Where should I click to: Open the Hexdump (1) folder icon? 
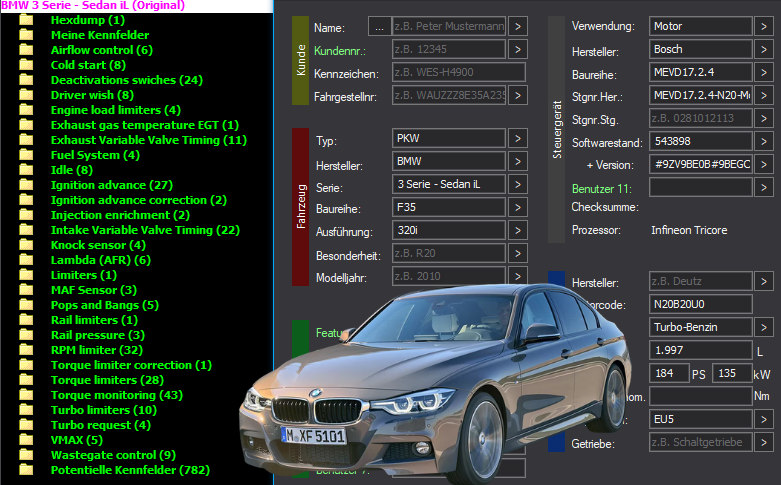[26, 20]
